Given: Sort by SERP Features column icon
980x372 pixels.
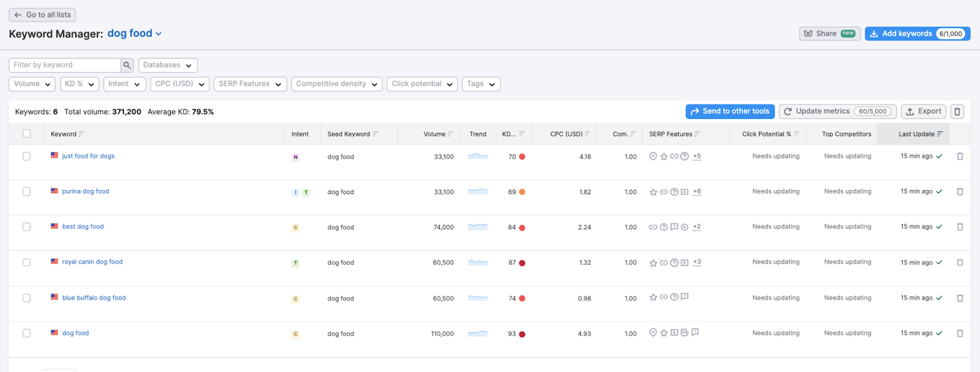Looking at the screenshot, I should click(698, 134).
